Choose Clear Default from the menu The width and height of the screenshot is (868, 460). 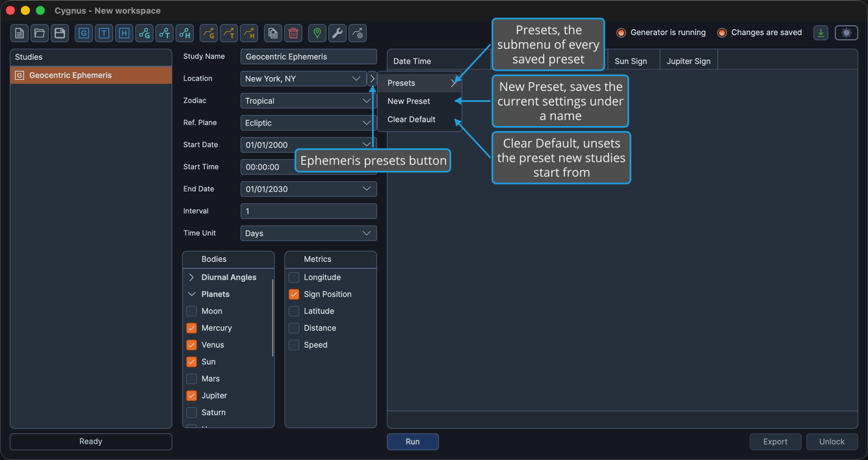pos(419,120)
